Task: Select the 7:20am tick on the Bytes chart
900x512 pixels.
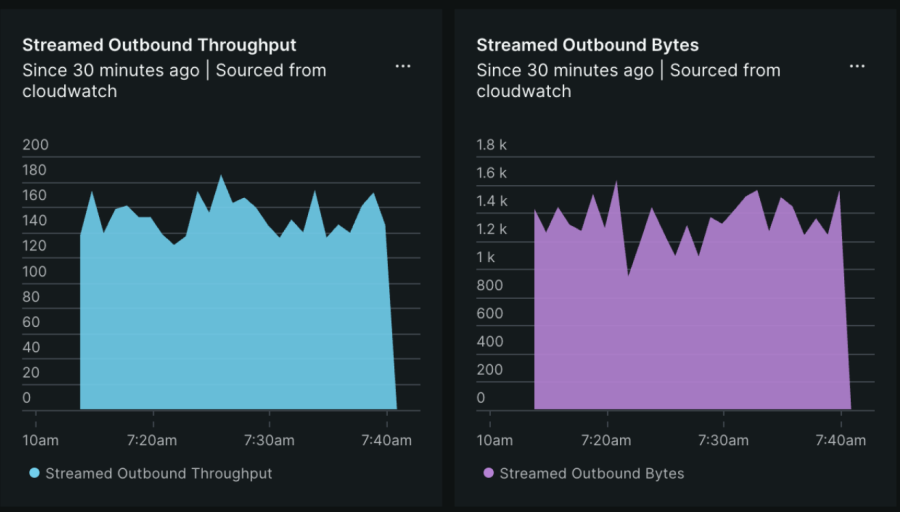Action: pos(606,440)
